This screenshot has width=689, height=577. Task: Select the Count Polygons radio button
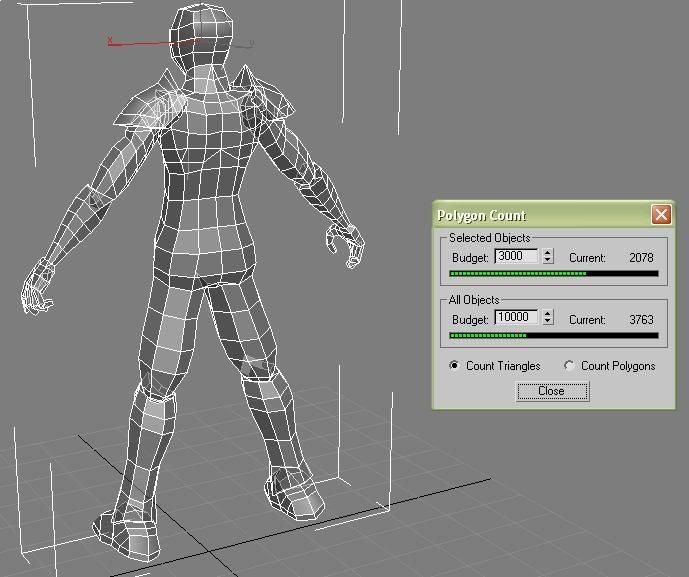point(569,365)
